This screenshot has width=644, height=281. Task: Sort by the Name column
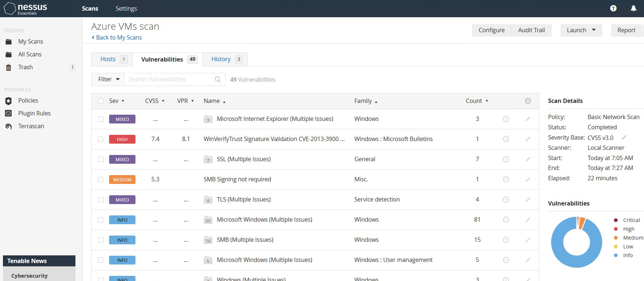point(215,101)
